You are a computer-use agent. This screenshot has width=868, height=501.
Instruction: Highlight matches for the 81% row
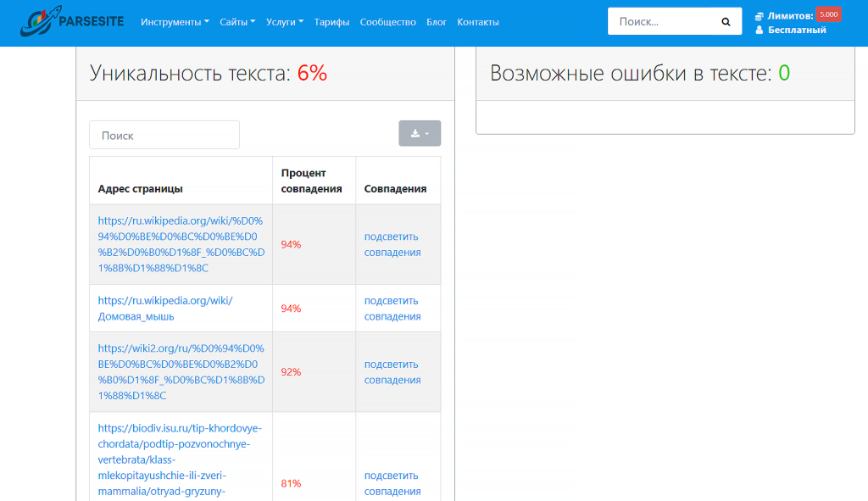coord(392,483)
